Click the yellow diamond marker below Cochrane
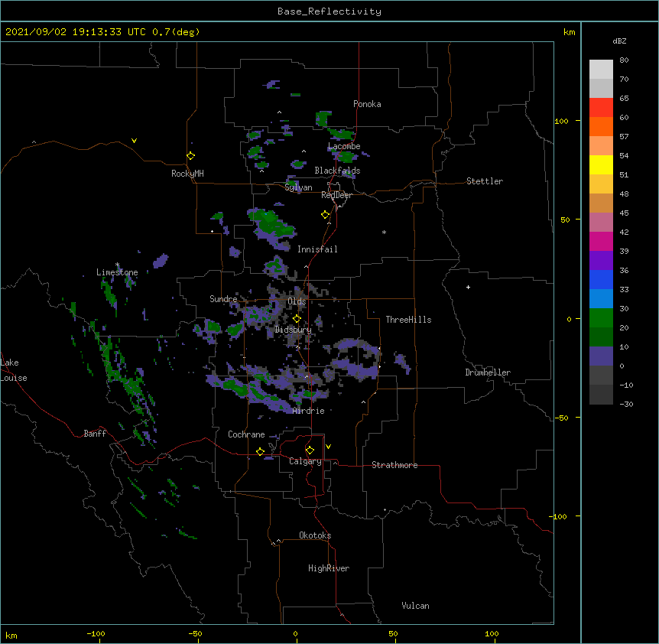 [x=260, y=451]
